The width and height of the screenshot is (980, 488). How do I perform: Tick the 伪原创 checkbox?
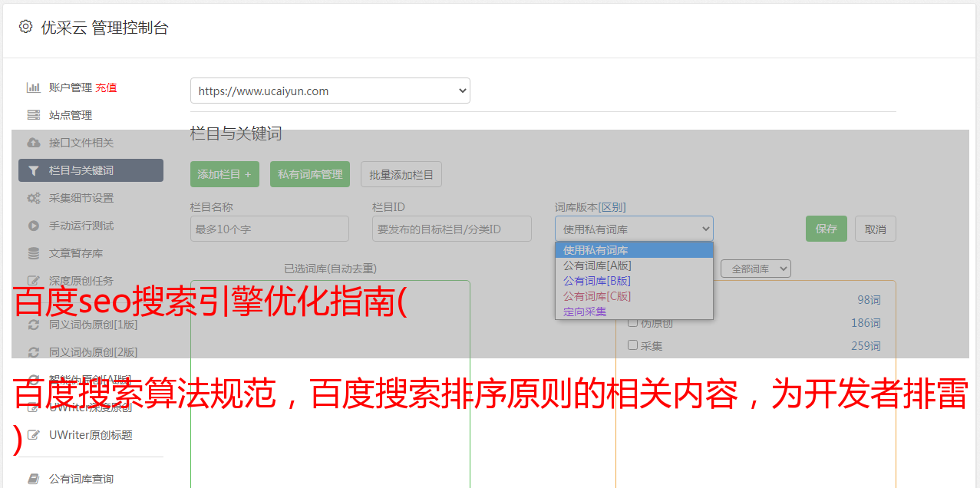click(x=633, y=322)
